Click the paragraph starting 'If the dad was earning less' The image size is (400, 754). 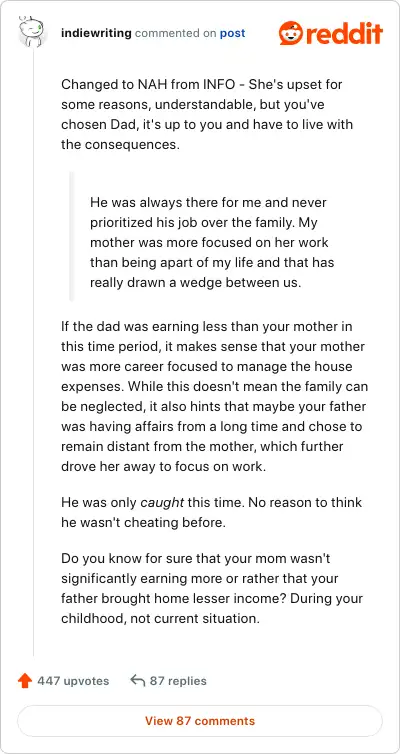pos(213,397)
